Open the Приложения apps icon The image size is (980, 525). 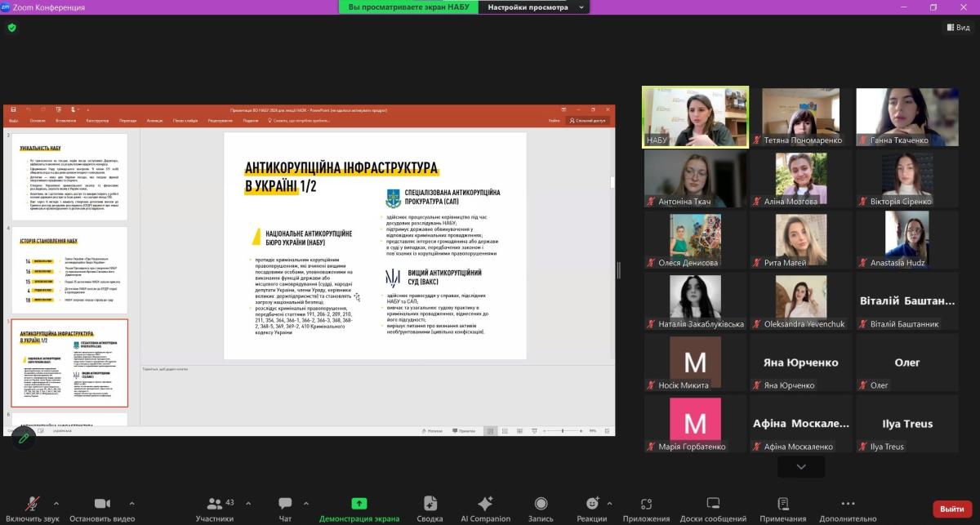point(647,504)
